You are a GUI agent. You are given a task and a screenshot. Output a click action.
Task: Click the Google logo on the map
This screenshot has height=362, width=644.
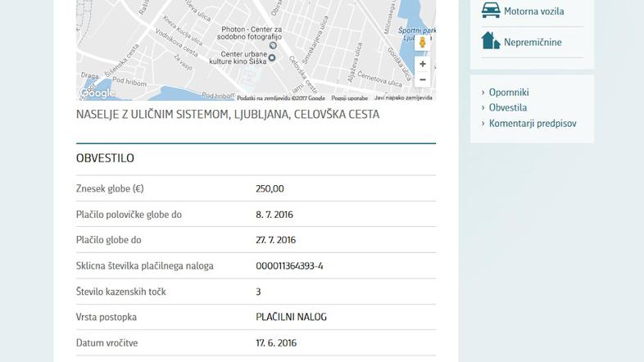coord(98,93)
